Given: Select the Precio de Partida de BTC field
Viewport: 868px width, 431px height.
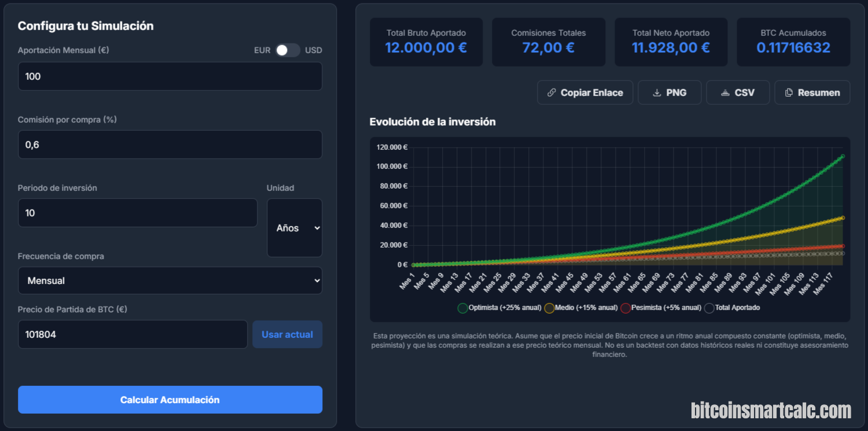Looking at the screenshot, I should 133,334.
